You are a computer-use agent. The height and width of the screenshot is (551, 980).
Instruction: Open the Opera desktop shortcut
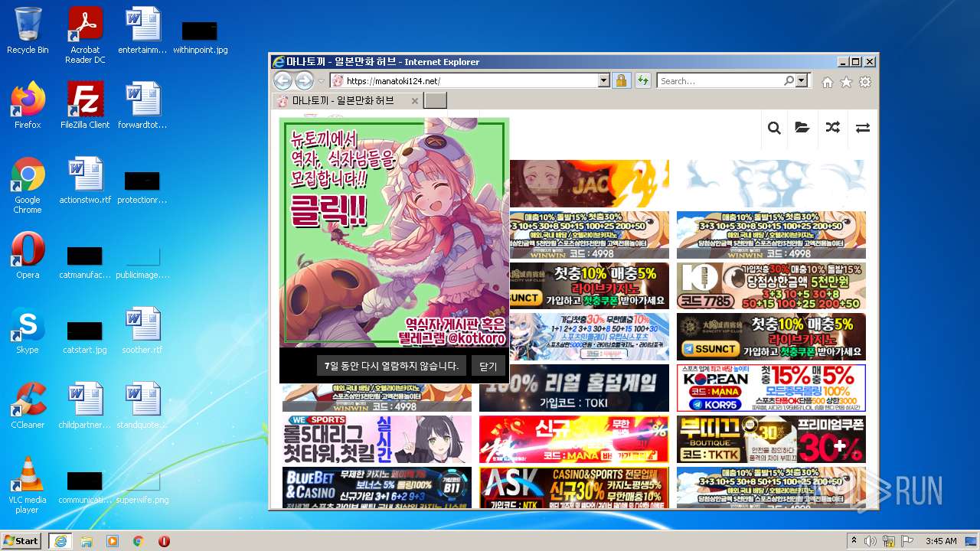tap(28, 256)
